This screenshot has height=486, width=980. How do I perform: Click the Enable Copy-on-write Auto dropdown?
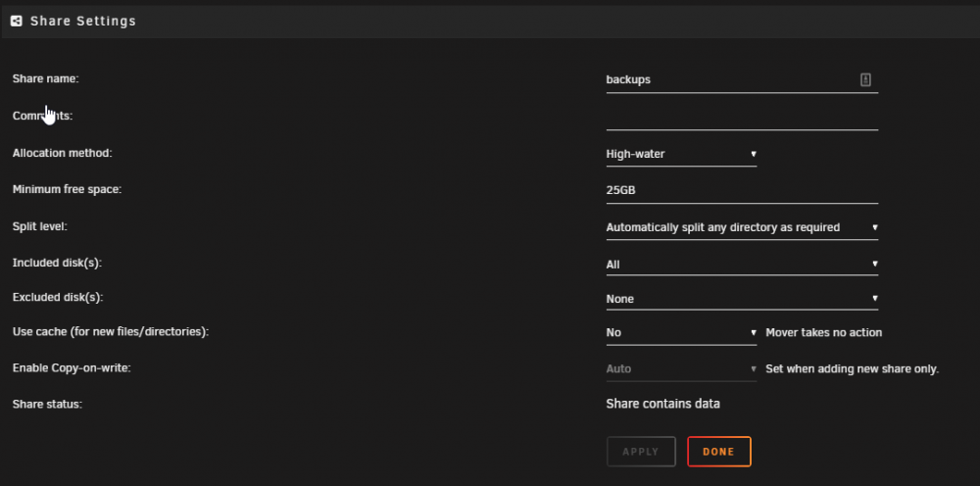[x=681, y=368]
